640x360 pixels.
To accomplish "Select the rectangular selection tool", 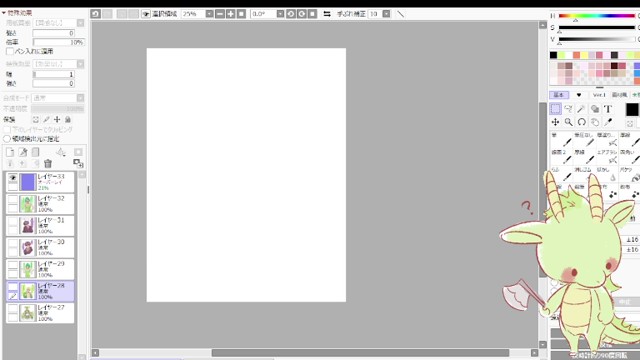I will (x=555, y=109).
